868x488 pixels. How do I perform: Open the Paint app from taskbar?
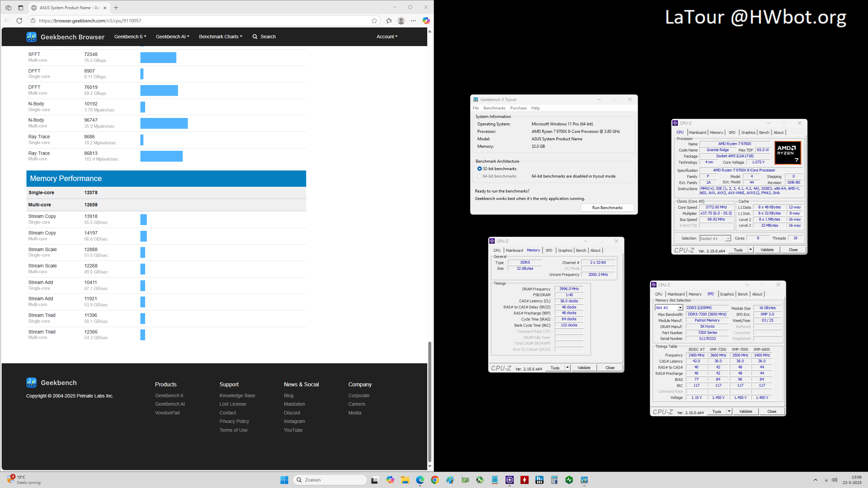click(x=450, y=480)
